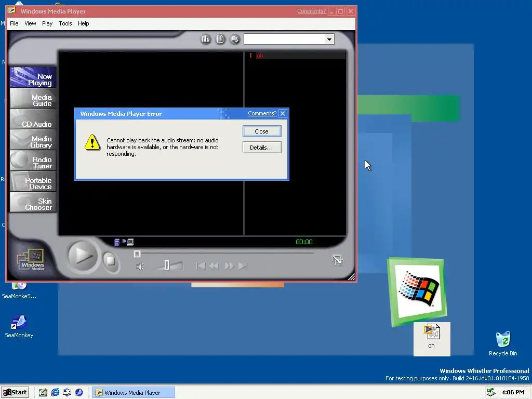Open the Play menu

tap(47, 23)
